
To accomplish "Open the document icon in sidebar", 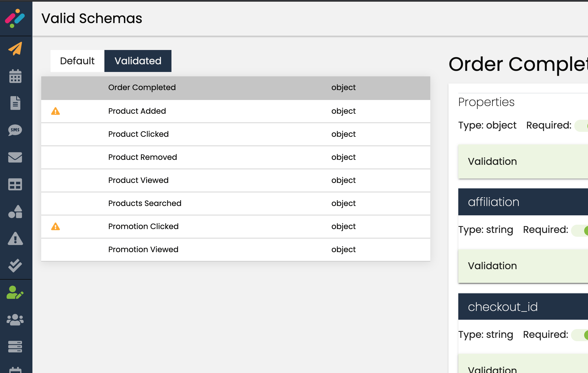I will click(x=15, y=103).
